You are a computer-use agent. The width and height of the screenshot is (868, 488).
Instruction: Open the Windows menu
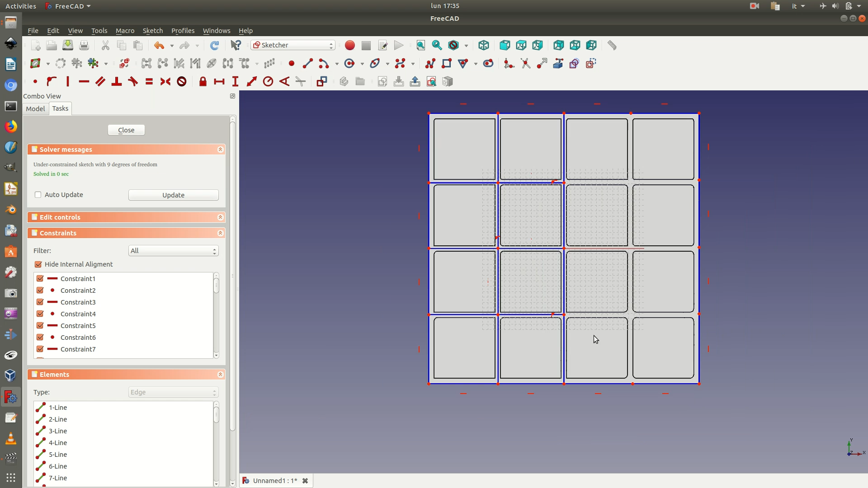point(217,31)
